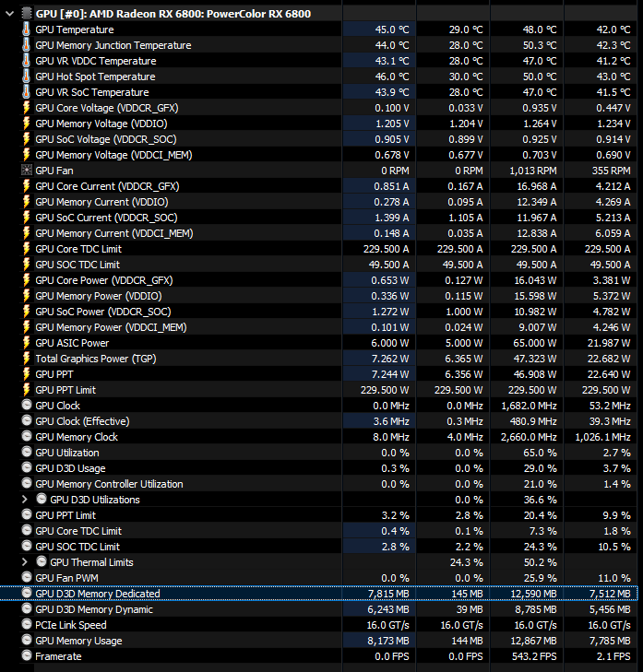Select the GPU Temperature sensor row label

[x=75, y=29]
